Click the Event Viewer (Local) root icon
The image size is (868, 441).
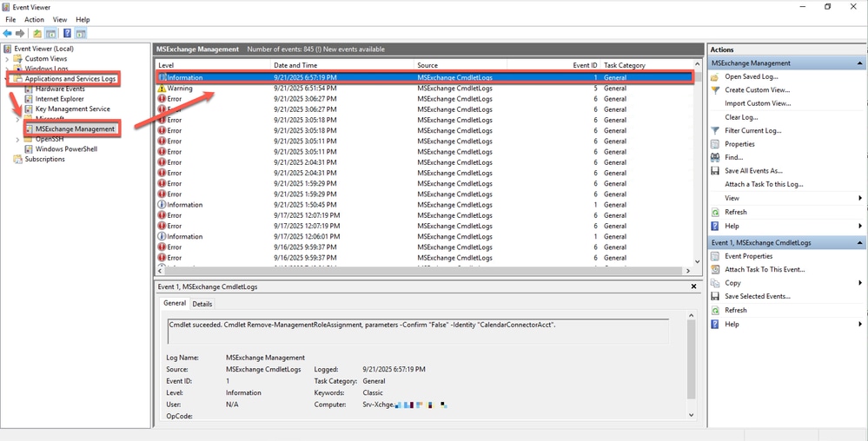point(8,49)
